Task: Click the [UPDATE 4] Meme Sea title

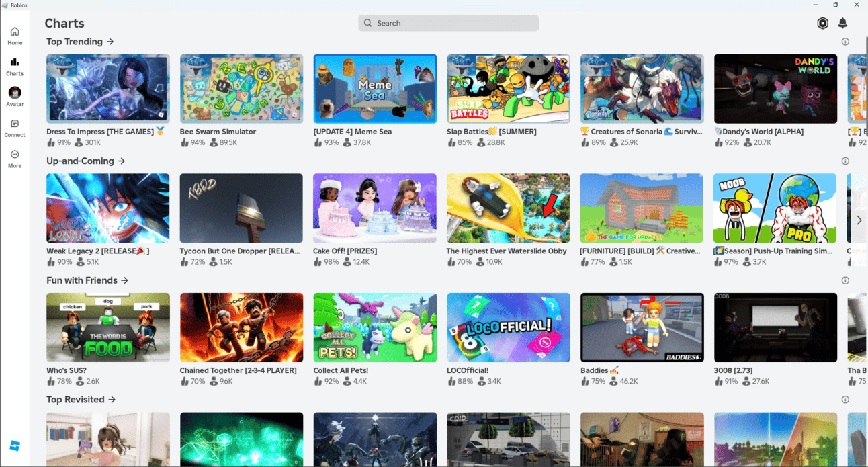Action: 353,132
